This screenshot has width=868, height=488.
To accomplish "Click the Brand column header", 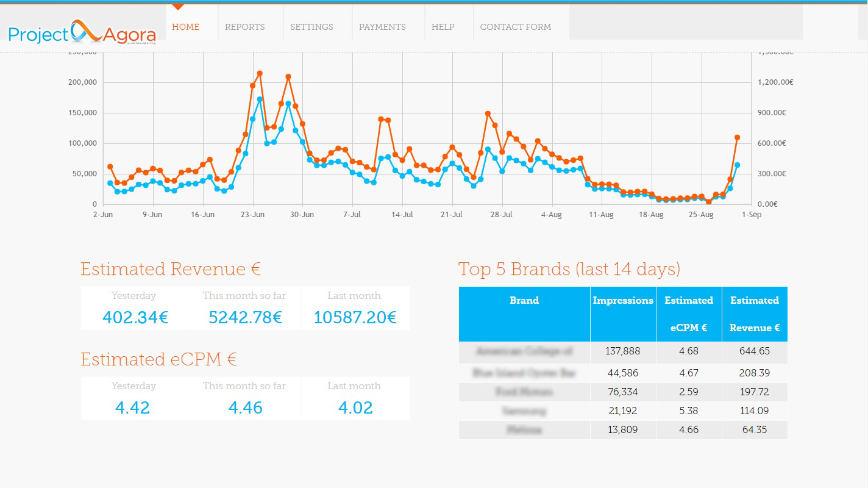I will point(524,300).
